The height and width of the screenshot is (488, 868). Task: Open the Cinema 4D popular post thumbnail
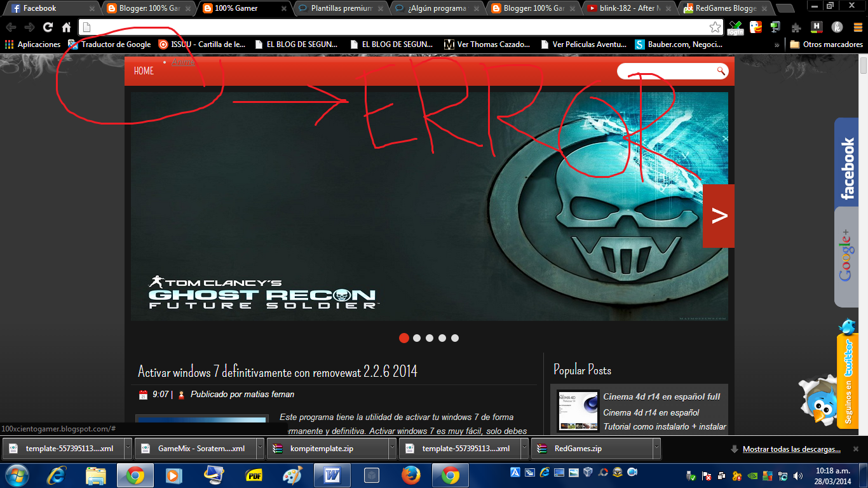pos(578,411)
